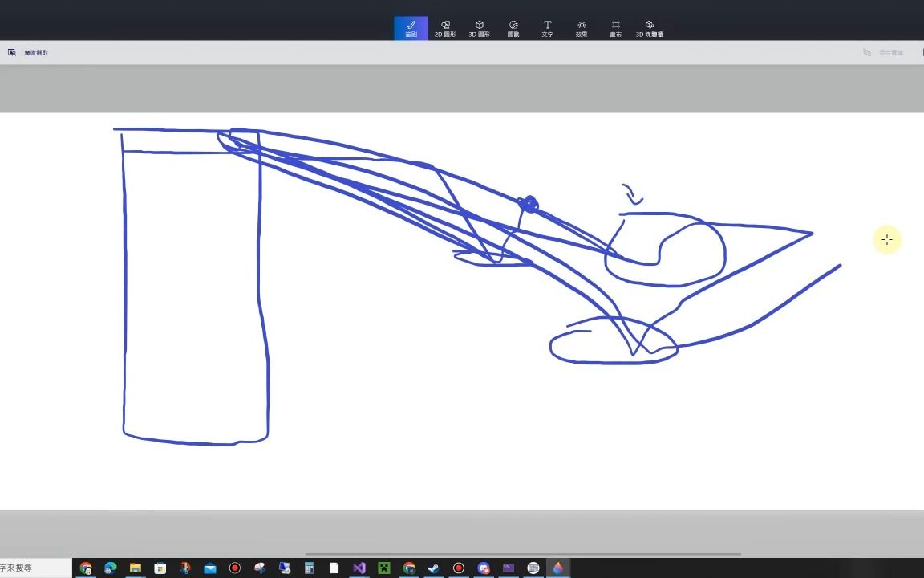This screenshot has width=924, height=578.
Task: Open File Explorer from the taskbar
Action: [x=136, y=568]
